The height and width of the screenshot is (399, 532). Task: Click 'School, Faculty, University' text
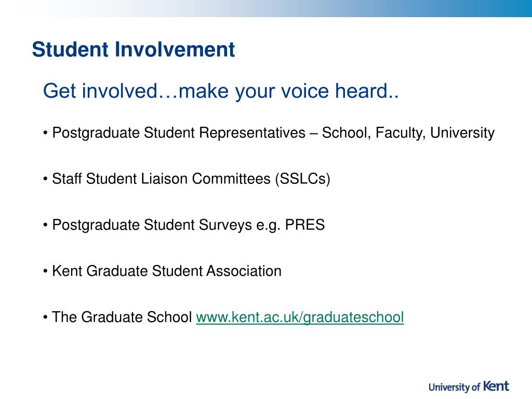coord(408,133)
